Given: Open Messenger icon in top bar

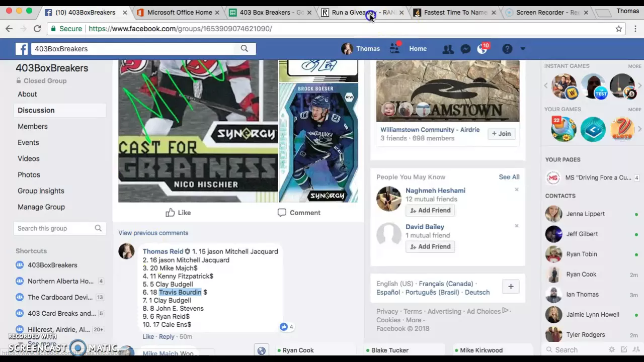Looking at the screenshot, I should [465, 49].
